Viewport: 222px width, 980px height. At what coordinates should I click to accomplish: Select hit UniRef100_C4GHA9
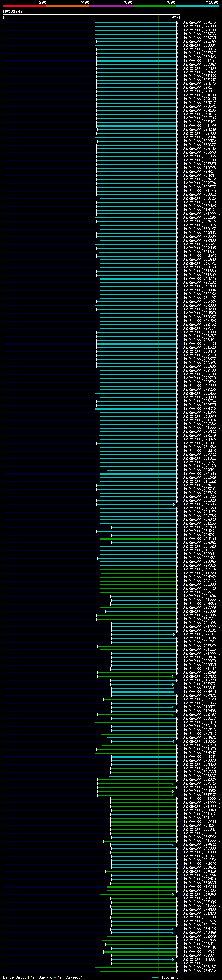199,932
